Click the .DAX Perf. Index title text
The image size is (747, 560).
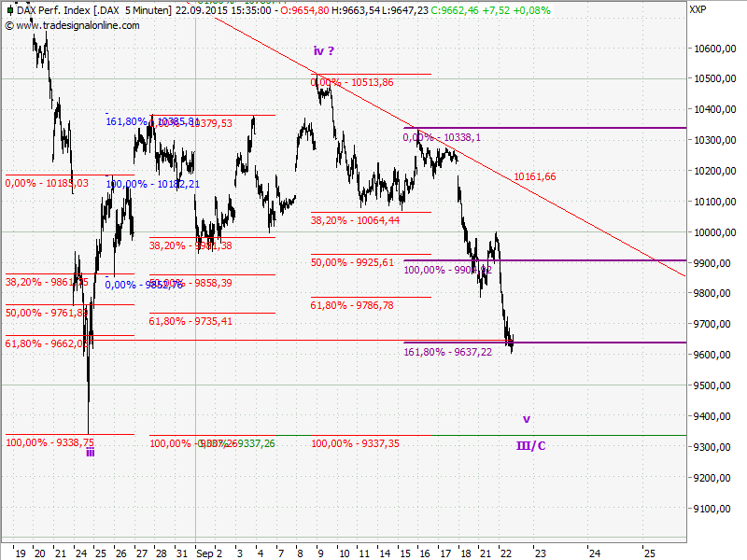coord(51,10)
